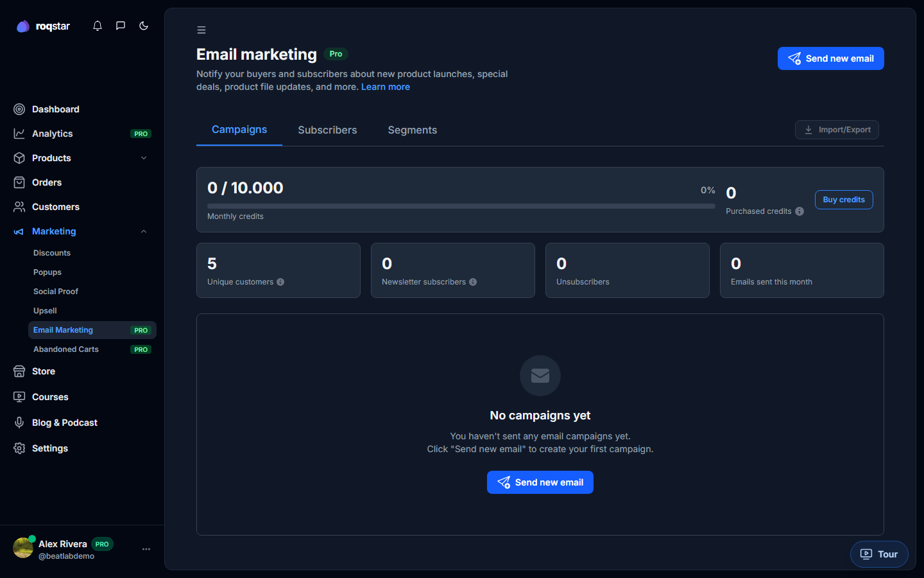Open the messages chat icon
The image size is (924, 578).
(121, 26)
